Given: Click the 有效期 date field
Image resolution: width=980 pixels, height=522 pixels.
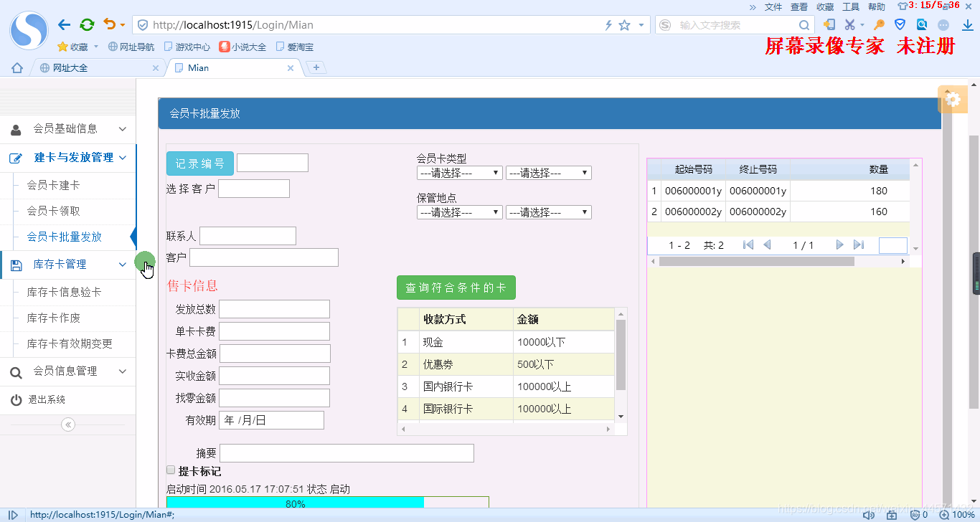Looking at the screenshot, I should click(x=271, y=420).
